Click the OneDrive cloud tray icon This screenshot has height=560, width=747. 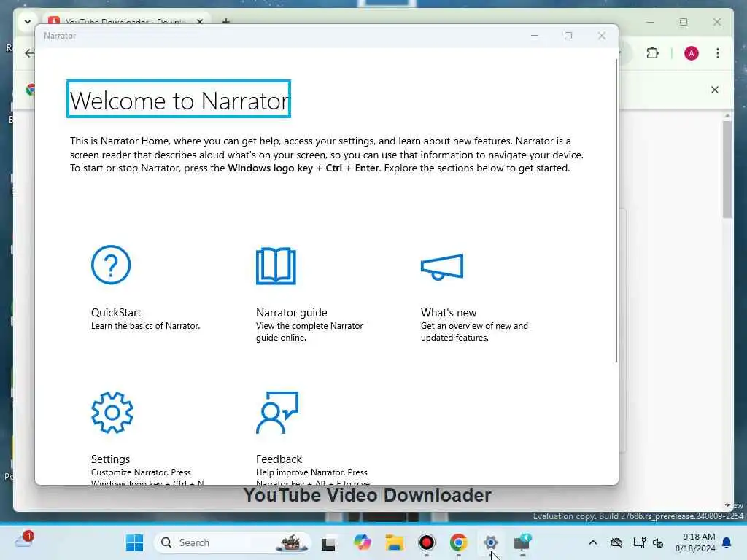coord(616,542)
